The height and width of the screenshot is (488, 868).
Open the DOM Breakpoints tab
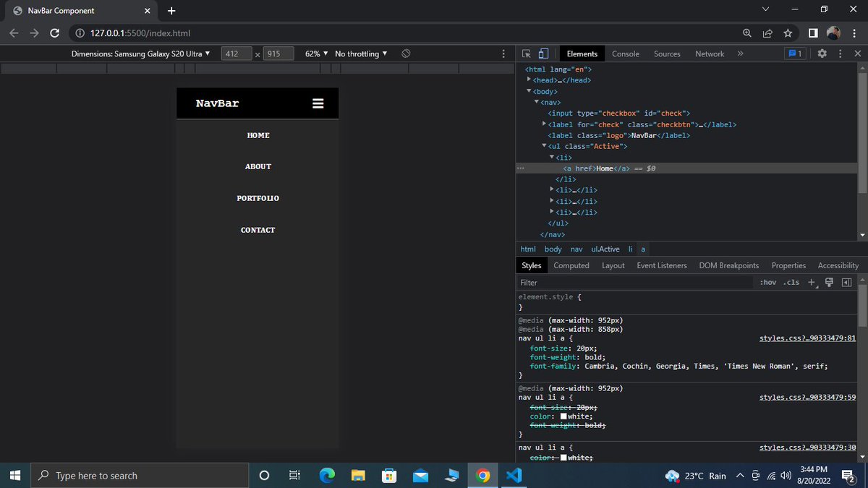[729, 265]
